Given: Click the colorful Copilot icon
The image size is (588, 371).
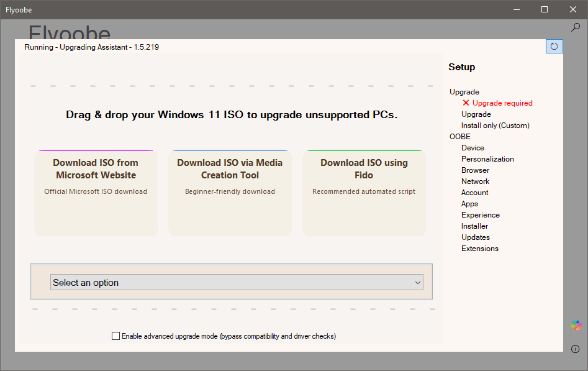Looking at the screenshot, I should click(576, 325).
